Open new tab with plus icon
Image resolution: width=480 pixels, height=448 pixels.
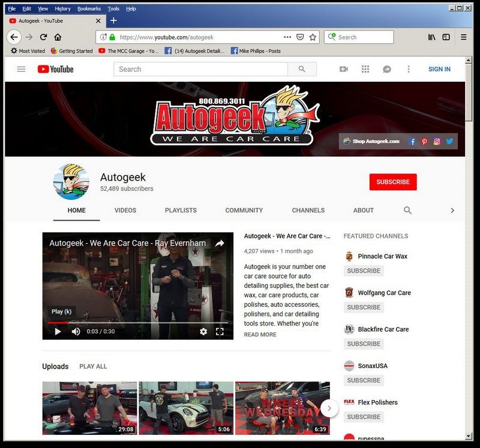[x=113, y=20]
